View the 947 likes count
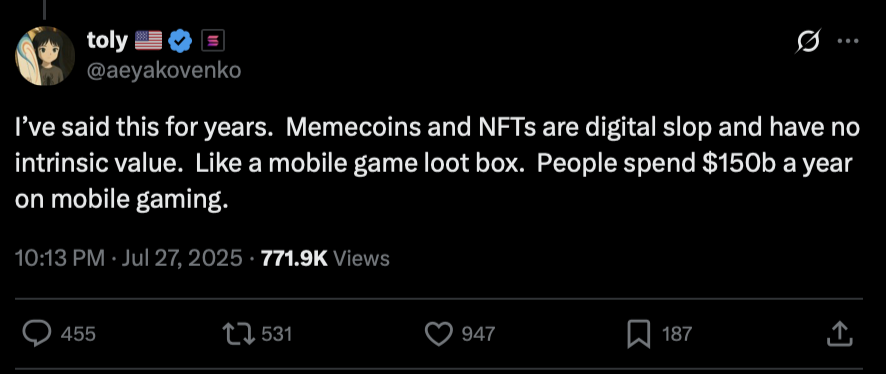Viewport: 886px width, 374px height. 479,334
